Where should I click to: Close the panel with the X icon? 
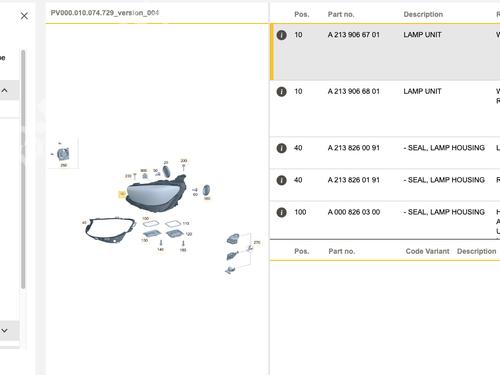[x=24, y=16]
